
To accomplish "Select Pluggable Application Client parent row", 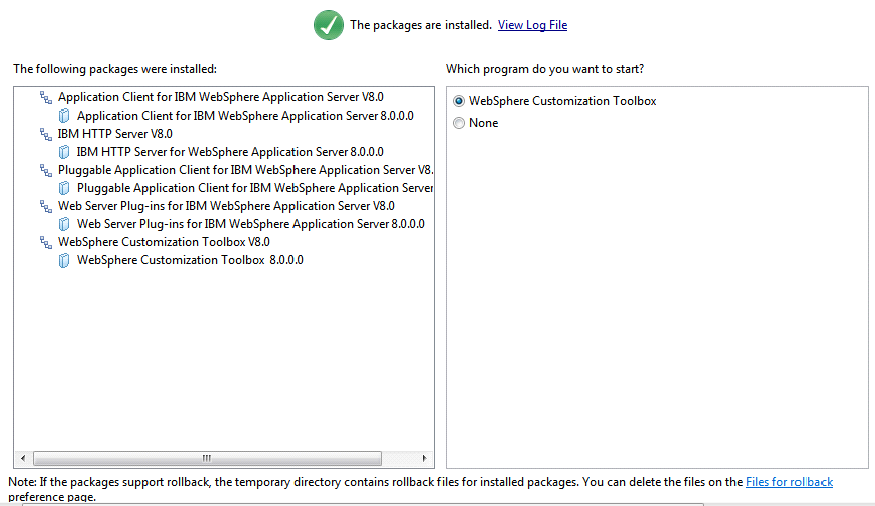I will [246, 170].
